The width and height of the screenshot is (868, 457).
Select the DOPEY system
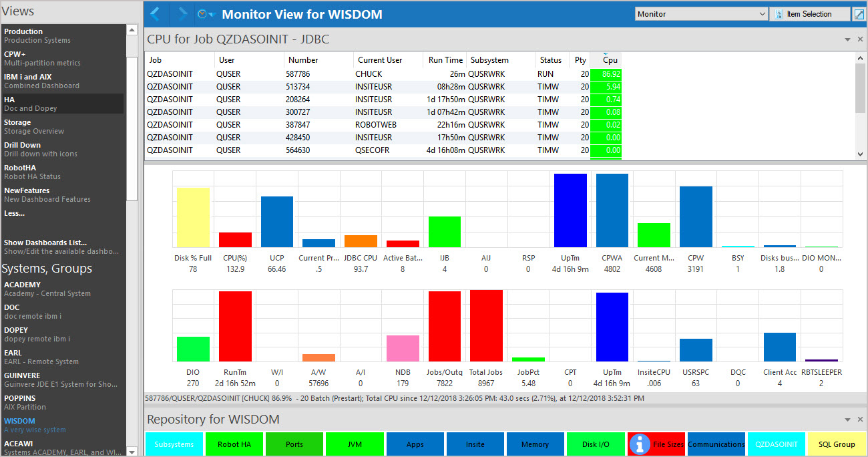(x=63, y=334)
